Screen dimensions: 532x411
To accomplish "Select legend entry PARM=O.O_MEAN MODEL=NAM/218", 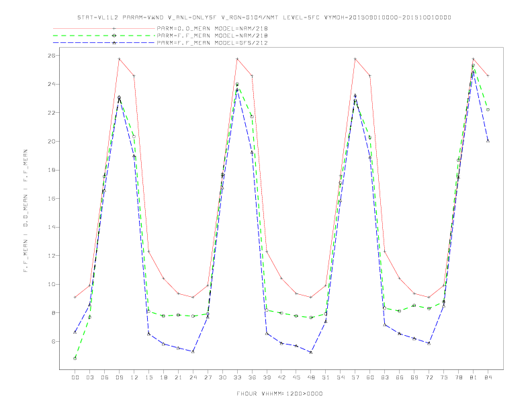I will (x=212, y=28).
